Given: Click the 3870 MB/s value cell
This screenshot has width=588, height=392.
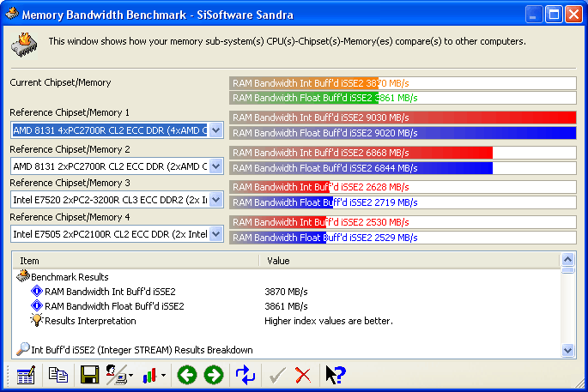Looking at the screenshot, I should (286, 291).
